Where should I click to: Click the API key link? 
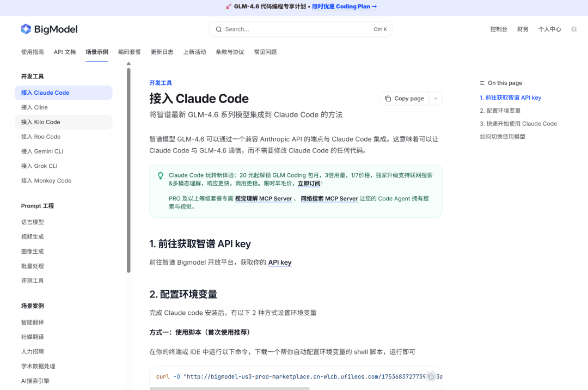tap(280, 262)
